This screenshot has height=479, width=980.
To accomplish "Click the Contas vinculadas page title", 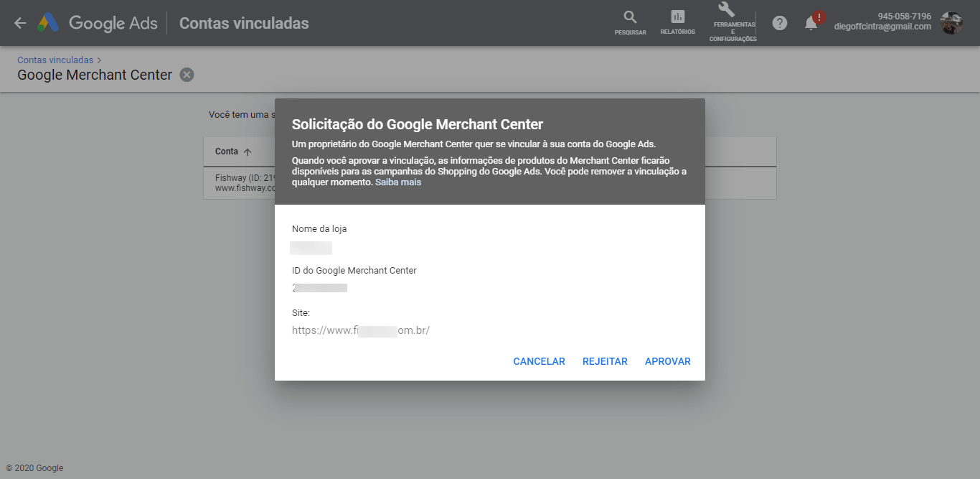I will pyautogui.click(x=244, y=23).
